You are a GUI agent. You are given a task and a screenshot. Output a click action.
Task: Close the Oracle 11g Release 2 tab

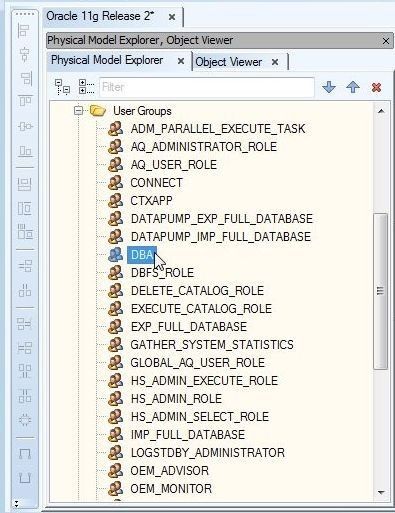[172, 17]
